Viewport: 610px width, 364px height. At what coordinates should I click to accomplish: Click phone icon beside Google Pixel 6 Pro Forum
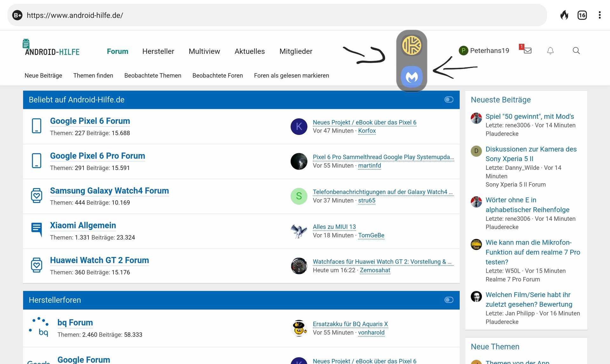pyautogui.click(x=37, y=161)
